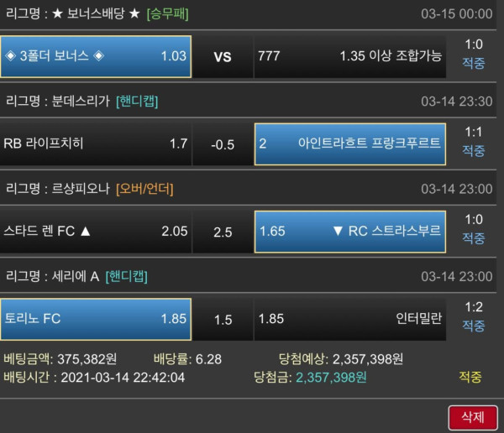
Task: Click the star icon before 보너스배당
Action: pyautogui.click(x=57, y=13)
